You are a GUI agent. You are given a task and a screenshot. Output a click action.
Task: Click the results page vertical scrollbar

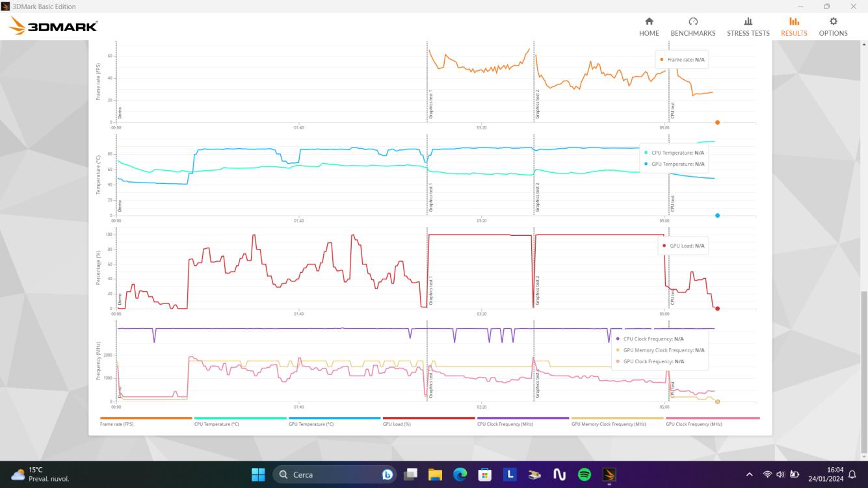click(863, 370)
